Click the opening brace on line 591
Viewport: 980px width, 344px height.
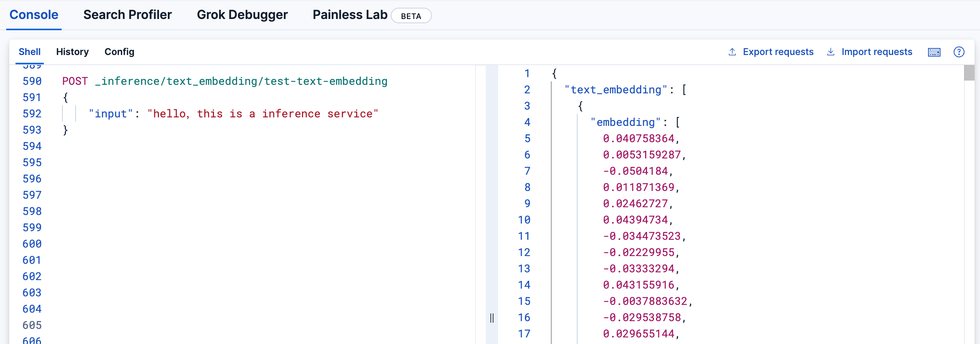click(x=66, y=97)
